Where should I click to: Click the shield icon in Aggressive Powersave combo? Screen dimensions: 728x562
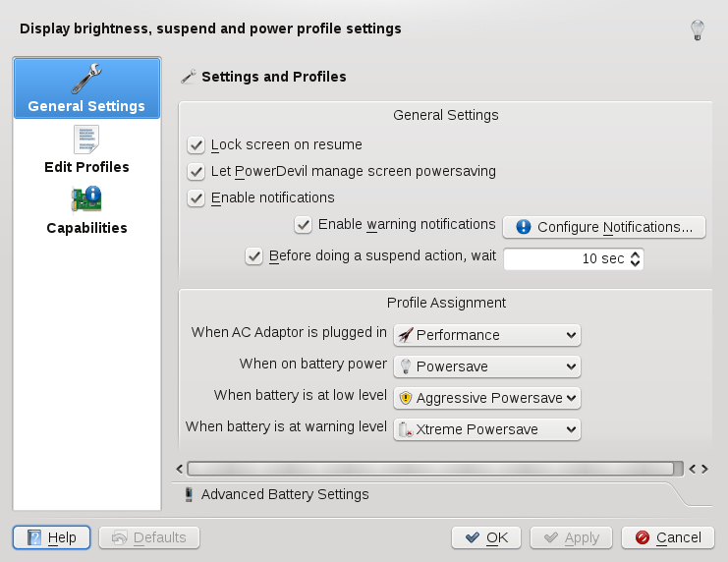[x=406, y=398]
